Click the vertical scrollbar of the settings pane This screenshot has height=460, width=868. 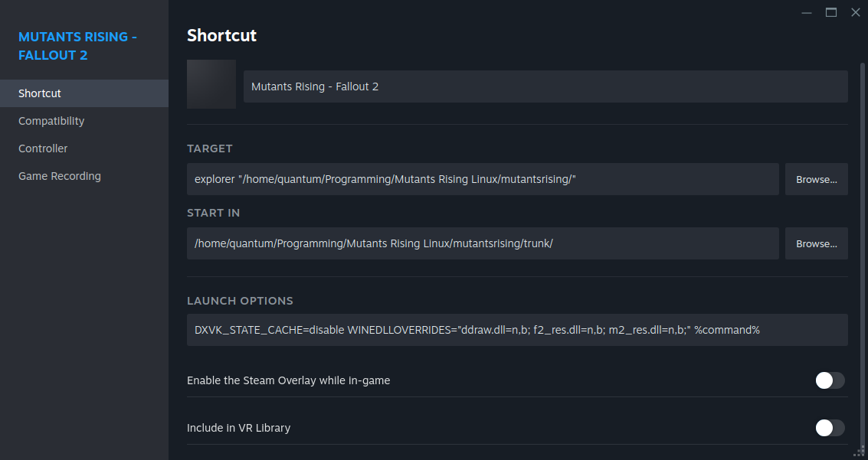(862, 254)
